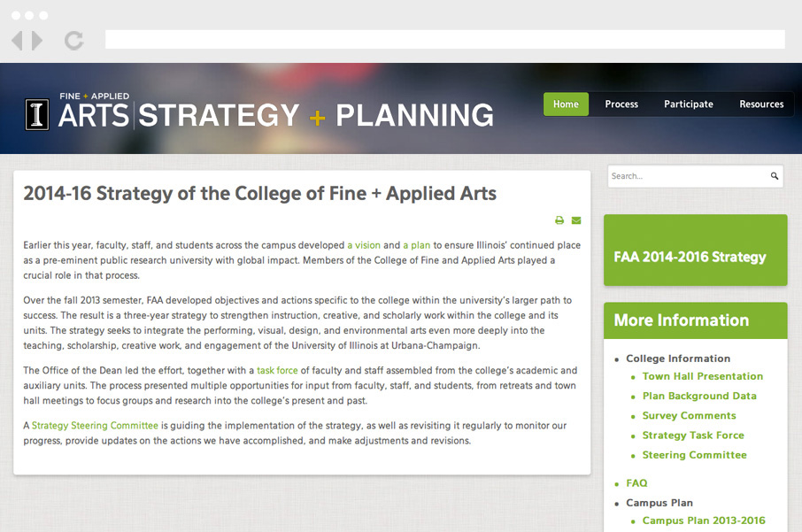Click the Illinois block I logo
The image size is (802, 532).
click(x=37, y=114)
